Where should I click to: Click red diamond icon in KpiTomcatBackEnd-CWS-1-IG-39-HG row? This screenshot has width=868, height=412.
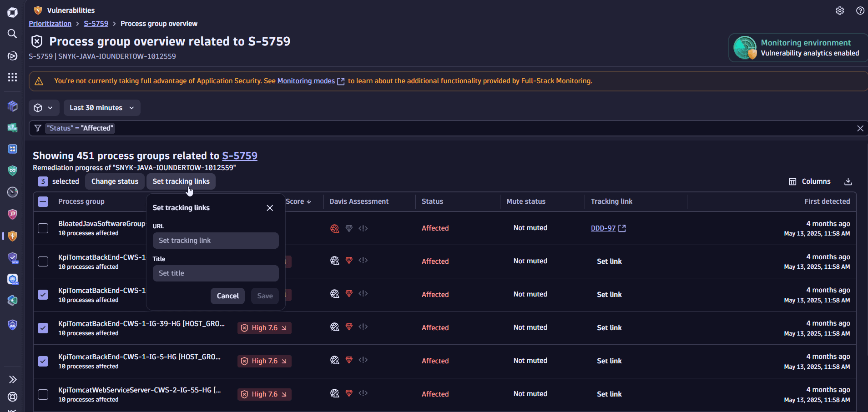pyautogui.click(x=349, y=327)
